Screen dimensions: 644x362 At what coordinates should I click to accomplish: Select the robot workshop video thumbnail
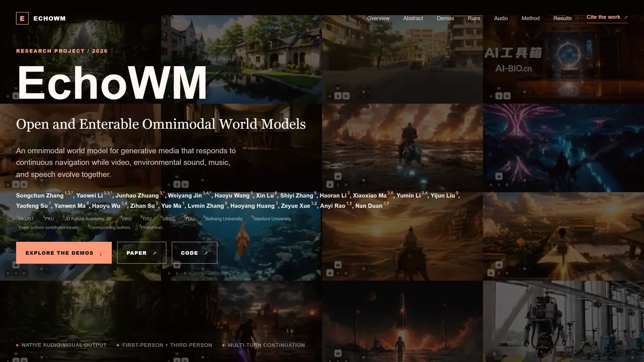click(563, 321)
